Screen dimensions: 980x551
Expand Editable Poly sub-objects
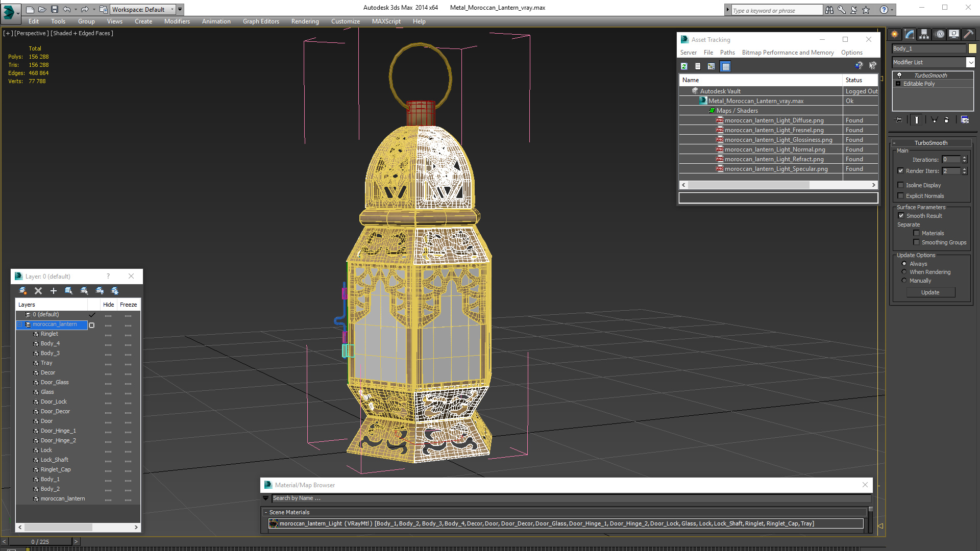point(898,84)
